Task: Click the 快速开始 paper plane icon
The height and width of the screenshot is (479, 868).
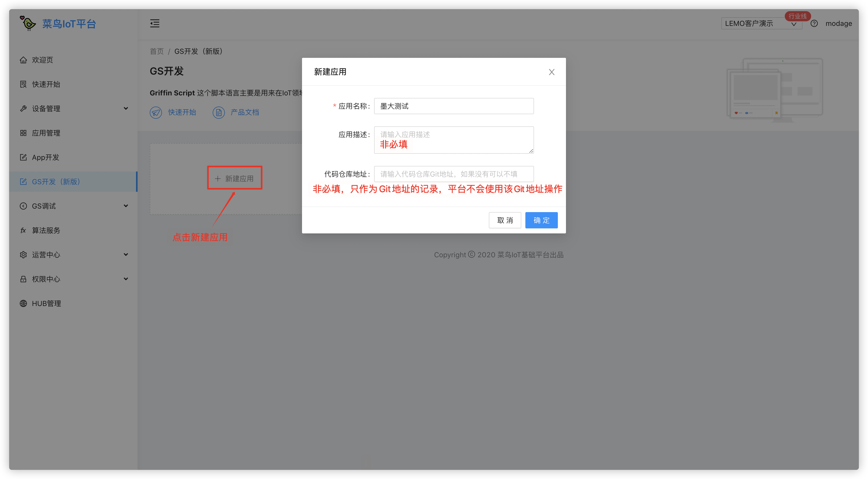Action: [x=156, y=112]
